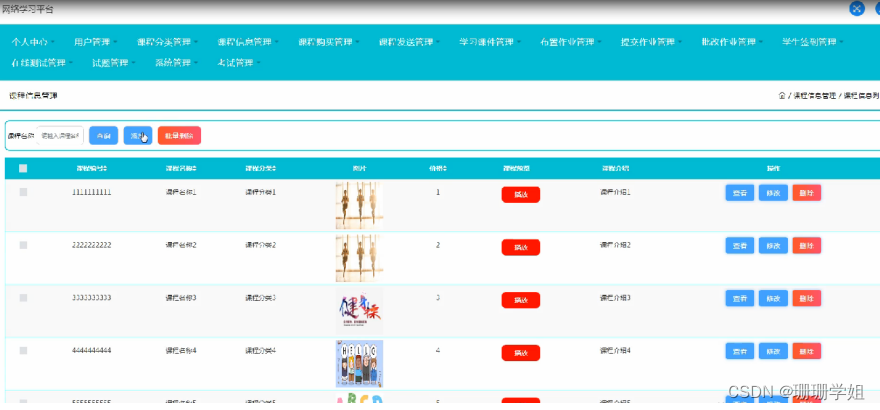Screen dimensions: 880x410
Task: Sort by 课程名称 column header
Action: 181,168
